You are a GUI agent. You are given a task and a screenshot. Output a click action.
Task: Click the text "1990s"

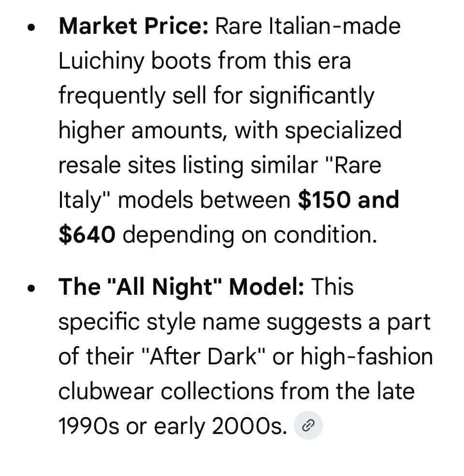click(89, 426)
